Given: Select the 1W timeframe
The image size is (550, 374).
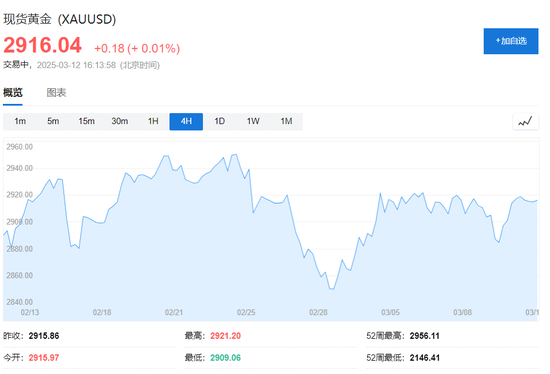Looking at the screenshot, I should click(x=253, y=121).
